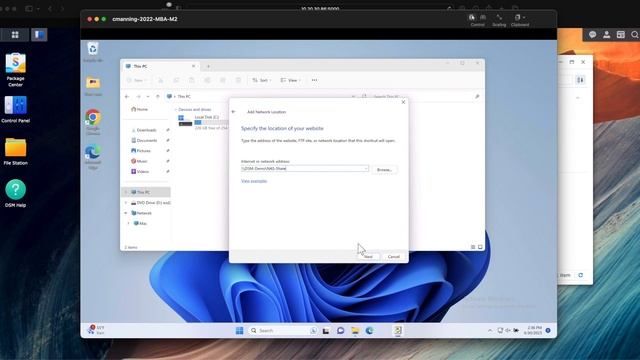Screen dimensions: 640x360
Task: Open Microsoft Edge from the Windows taskbar
Action: (x=369, y=331)
